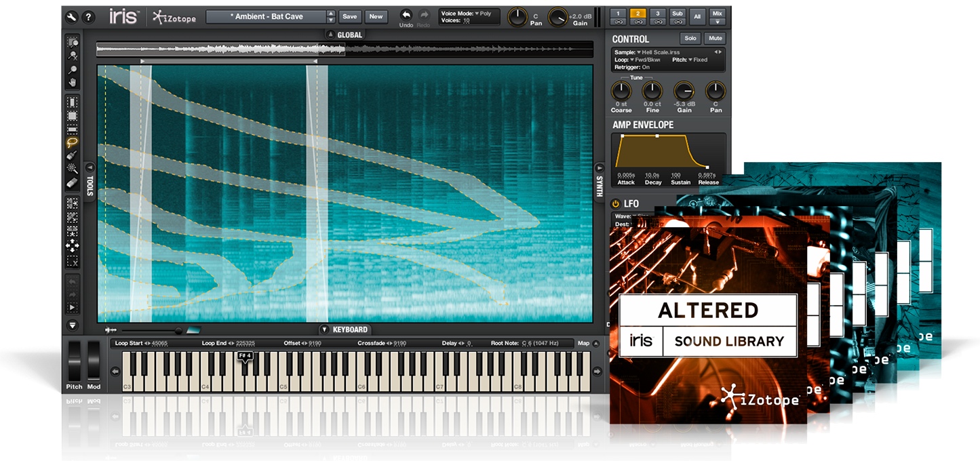Click the Ambient - Bat Cave preset name
Viewport: 980px width, 461px height.
pos(266,16)
